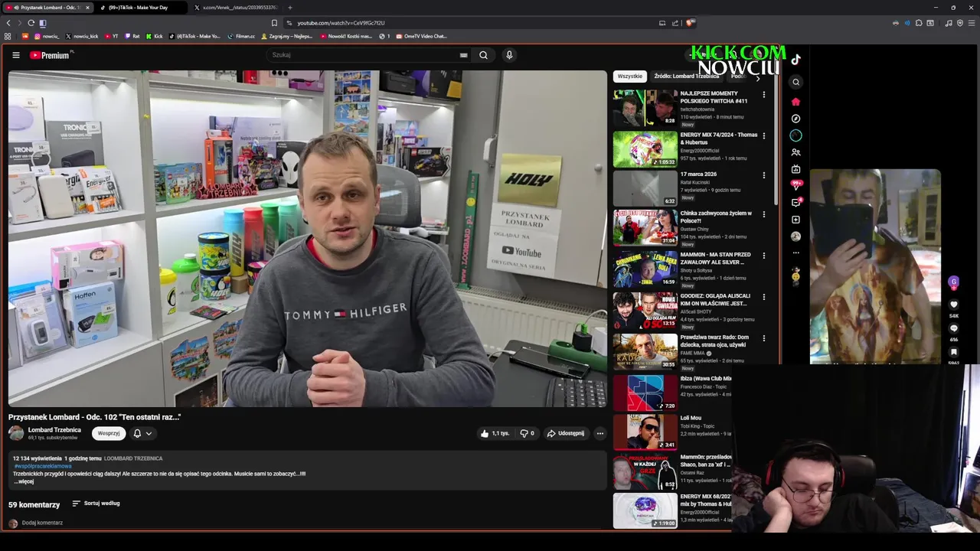Open the #współpracareklamowa hashtag

[x=42, y=466]
